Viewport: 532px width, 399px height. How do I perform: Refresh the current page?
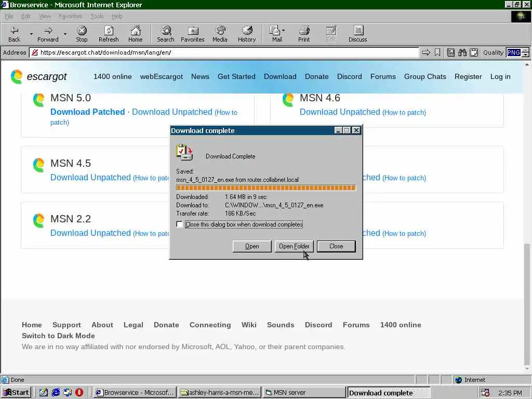(109, 34)
